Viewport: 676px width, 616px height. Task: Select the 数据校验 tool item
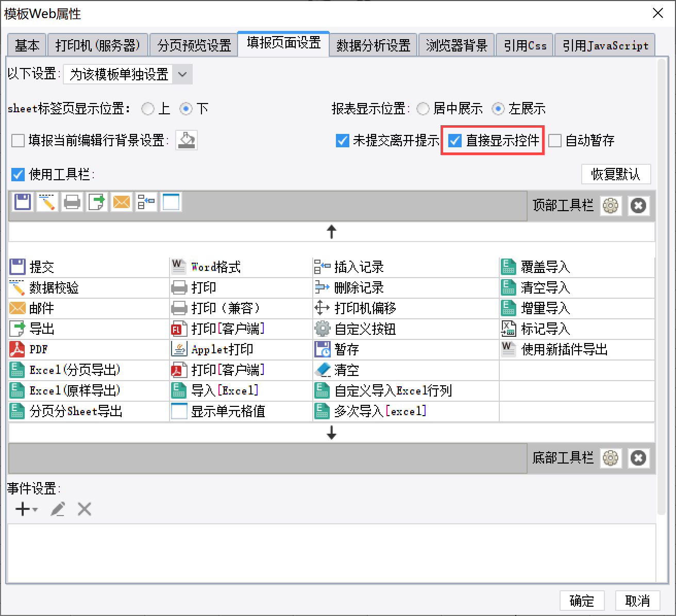point(89,287)
